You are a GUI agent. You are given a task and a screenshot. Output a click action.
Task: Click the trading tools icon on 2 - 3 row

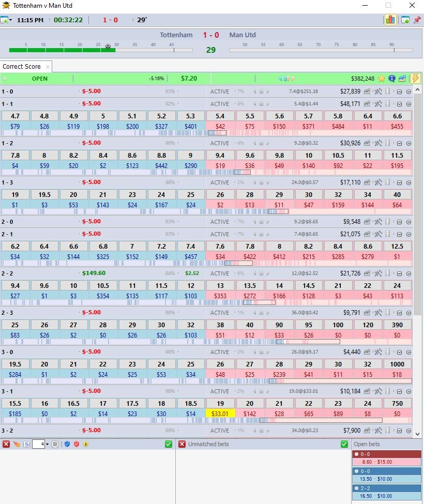pos(378,312)
